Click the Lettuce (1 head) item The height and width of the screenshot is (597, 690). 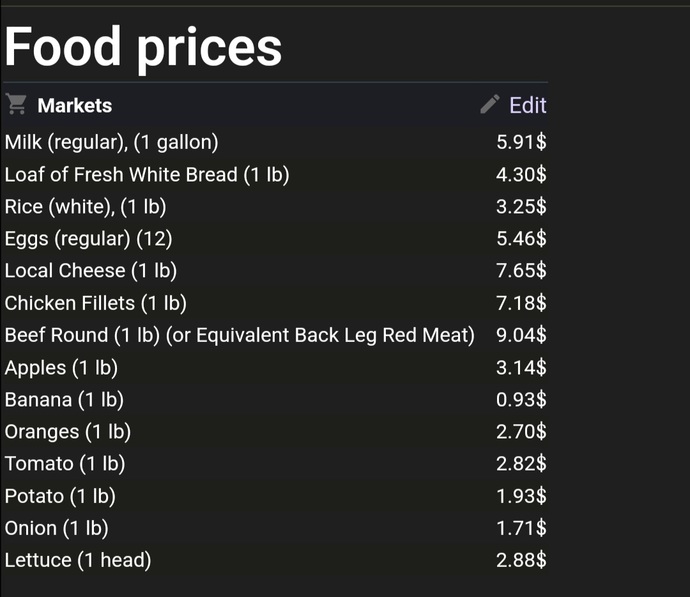click(x=78, y=560)
